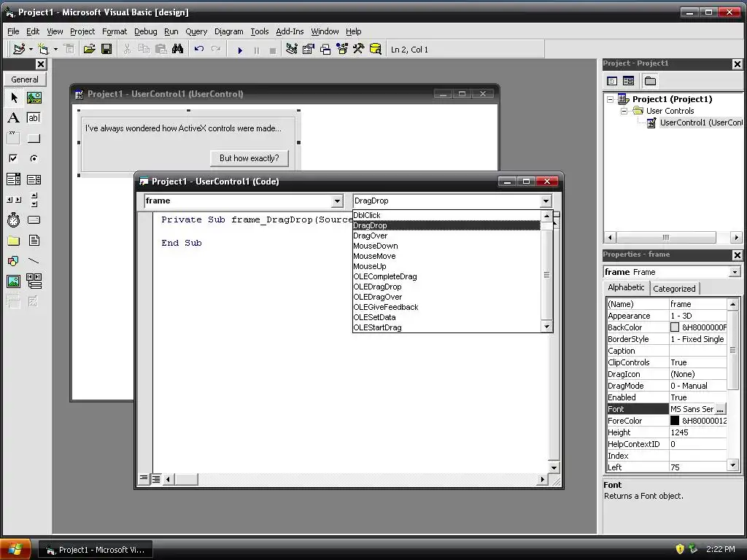
Task: Open the Add-Ins menu
Action: [x=290, y=31]
